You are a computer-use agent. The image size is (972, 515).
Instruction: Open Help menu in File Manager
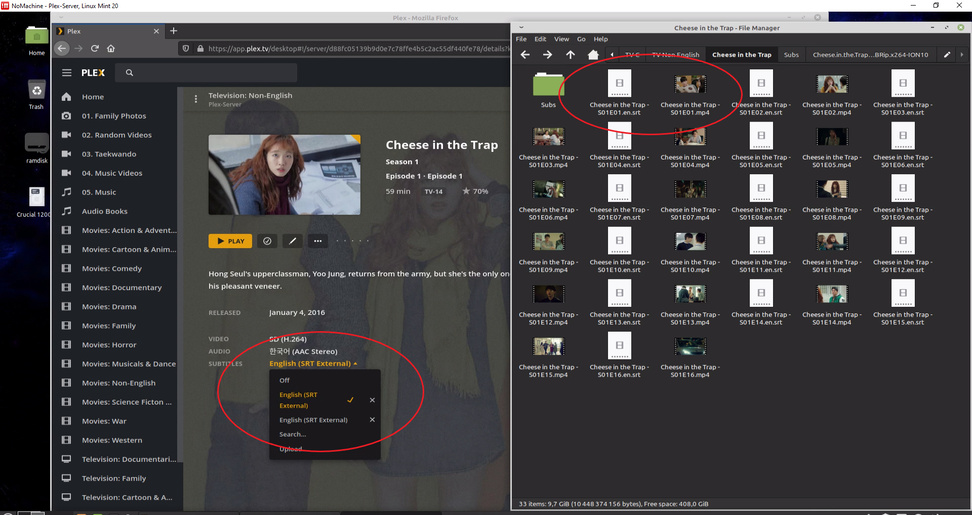pos(601,38)
